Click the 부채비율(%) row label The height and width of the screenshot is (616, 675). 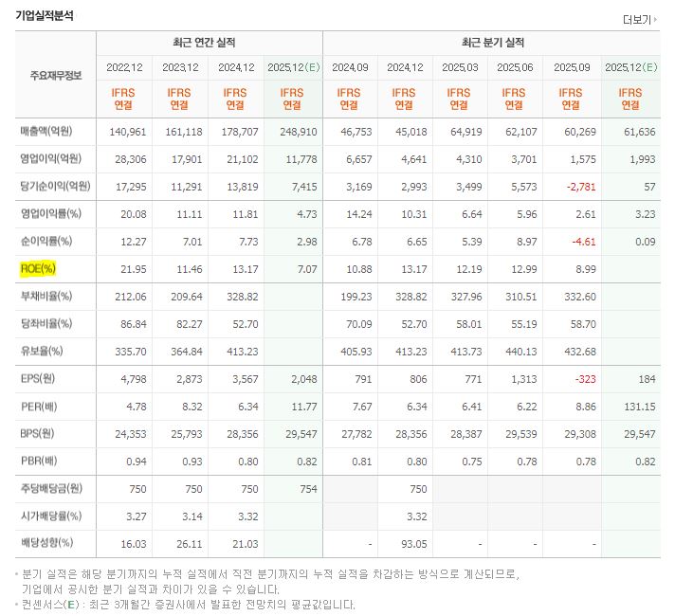pos(46,297)
